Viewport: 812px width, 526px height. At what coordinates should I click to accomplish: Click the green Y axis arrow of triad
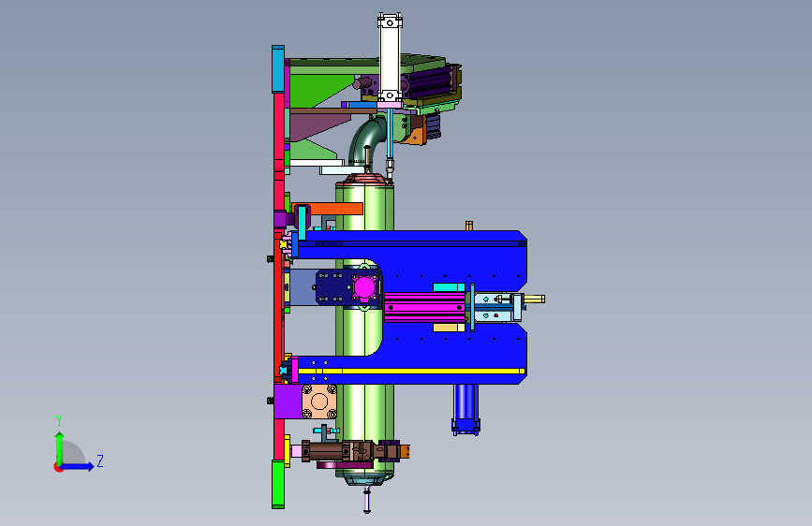tap(59, 447)
